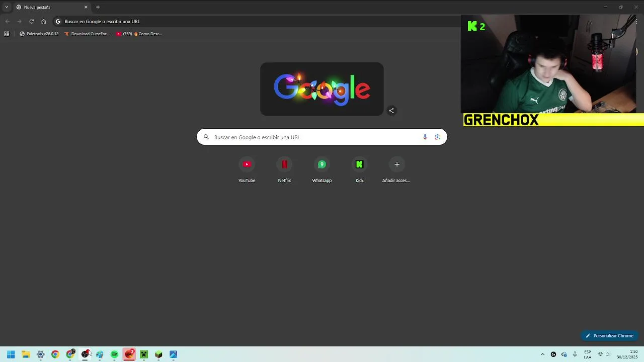Open Minecraft grass block taskbar icon

tap(158, 354)
